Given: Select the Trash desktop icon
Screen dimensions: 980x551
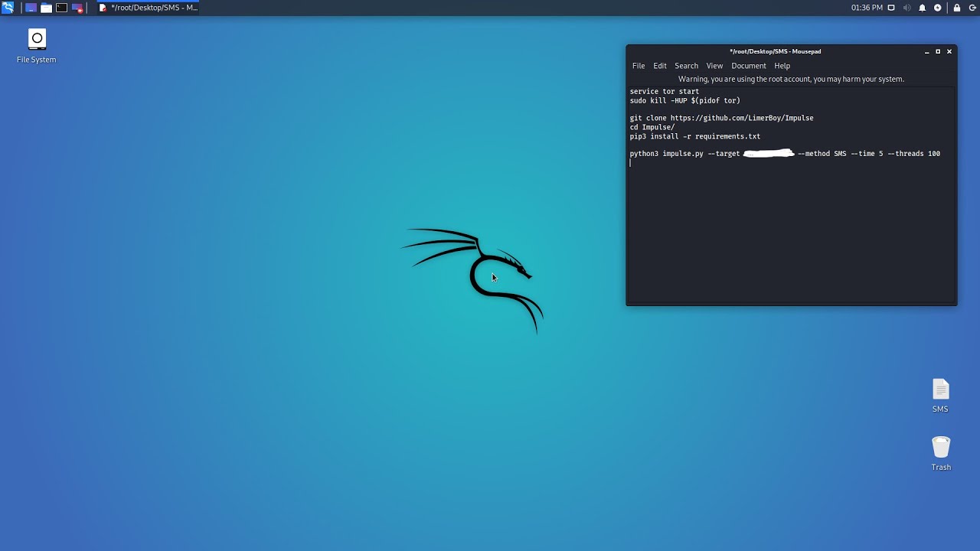Looking at the screenshot, I should click(x=941, y=453).
